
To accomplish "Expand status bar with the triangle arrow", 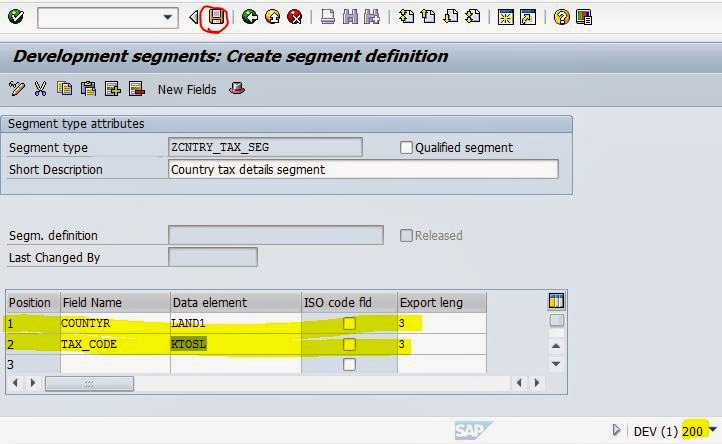I will (616, 431).
